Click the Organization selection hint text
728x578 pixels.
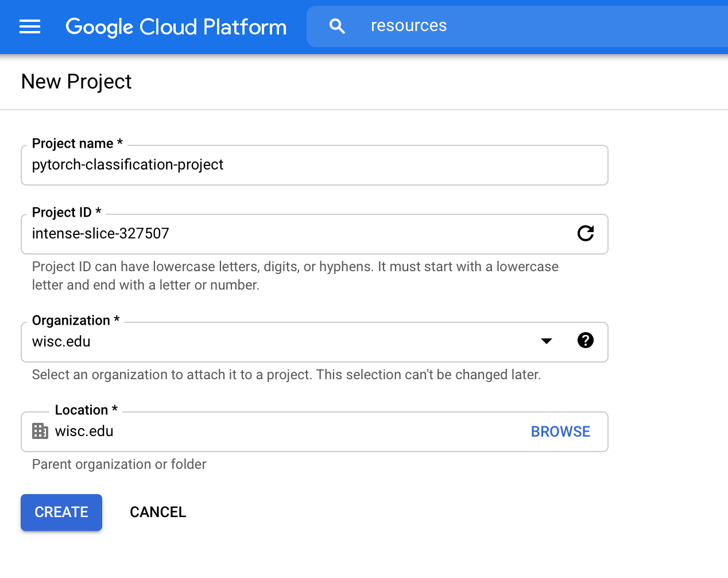[286, 375]
